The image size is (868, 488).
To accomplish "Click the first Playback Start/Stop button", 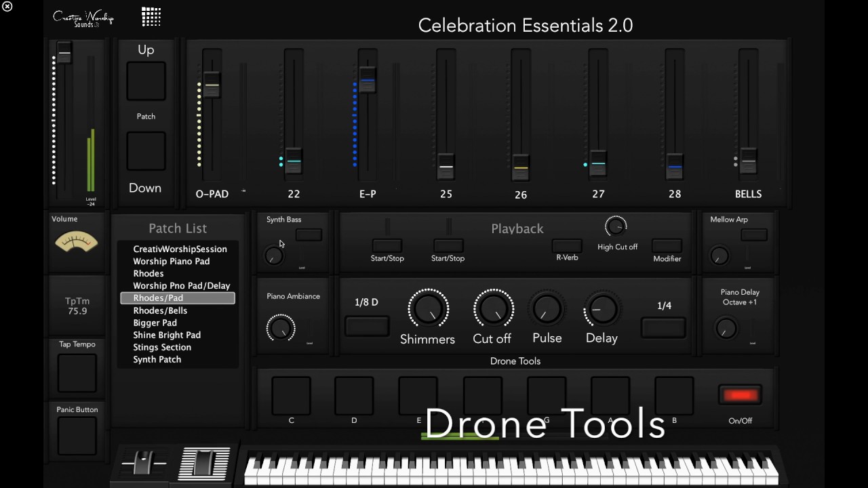I will pyautogui.click(x=387, y=245).
